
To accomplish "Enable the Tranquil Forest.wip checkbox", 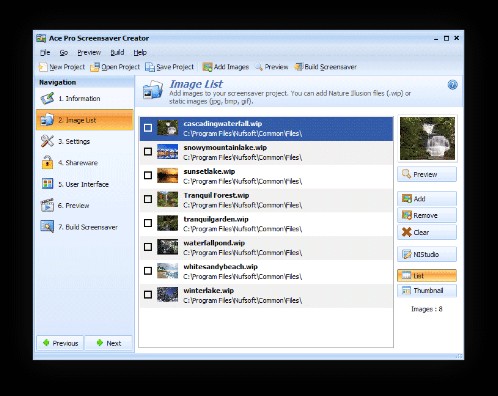I will pyautogui.click(x=148, y=199).
